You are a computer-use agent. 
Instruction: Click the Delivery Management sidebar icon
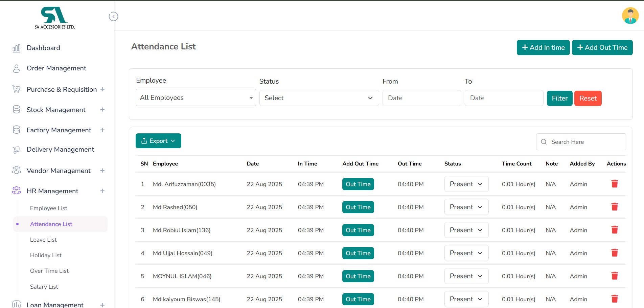coord(16,150)
